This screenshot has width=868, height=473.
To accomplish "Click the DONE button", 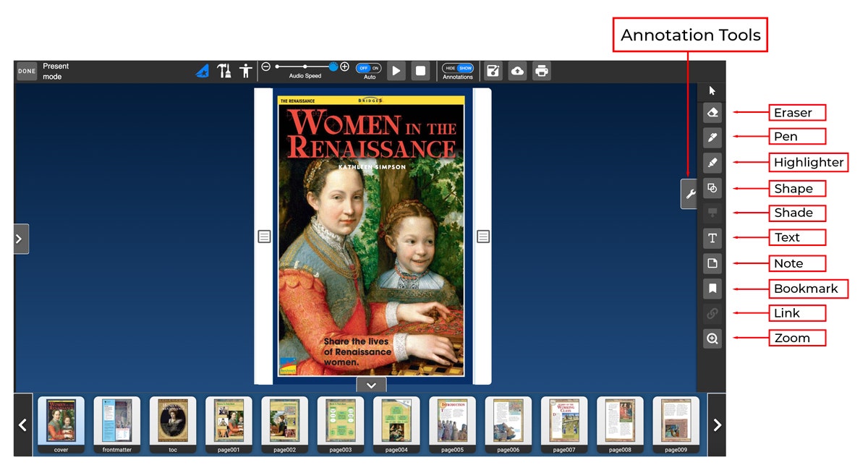I will click(x=27, y=71).
